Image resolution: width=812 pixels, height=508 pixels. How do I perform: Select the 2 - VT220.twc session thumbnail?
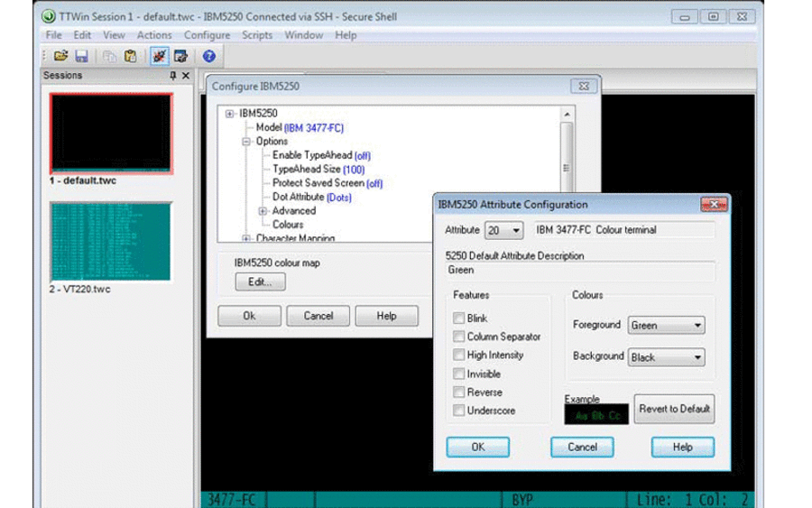pyautogui.click(x=110, y=241)
